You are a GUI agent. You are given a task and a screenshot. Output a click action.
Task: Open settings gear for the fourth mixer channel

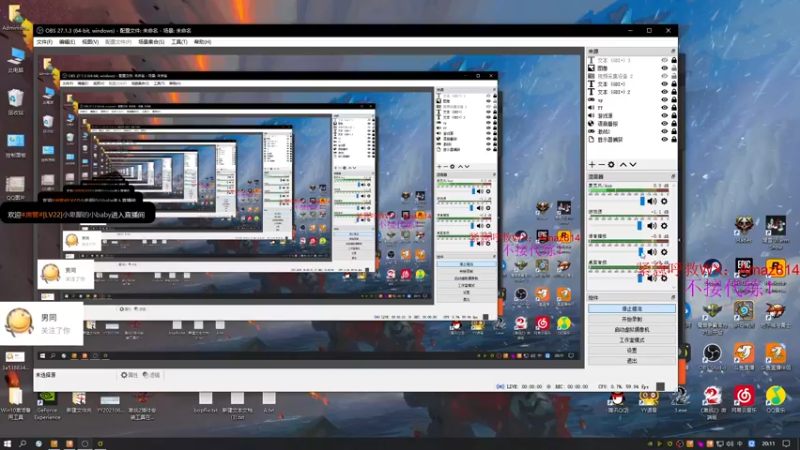coord(664,278)
